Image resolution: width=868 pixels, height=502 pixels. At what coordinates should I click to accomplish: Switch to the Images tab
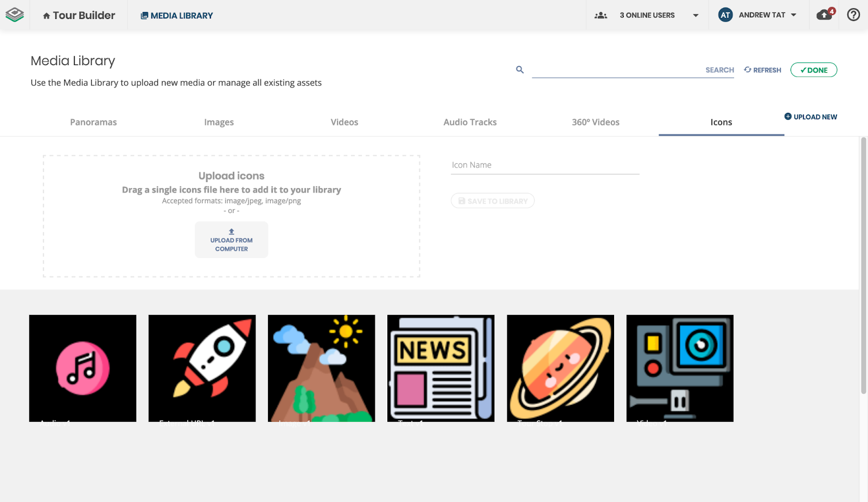tap(219, 122)
